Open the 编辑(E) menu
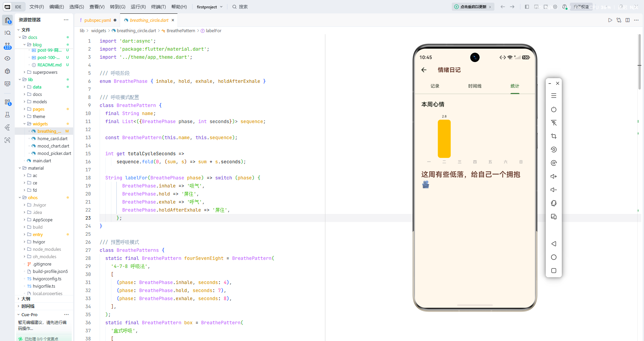The width and height of the screenshot is (644, 341). pyautogui.click(x=57, y=7)
